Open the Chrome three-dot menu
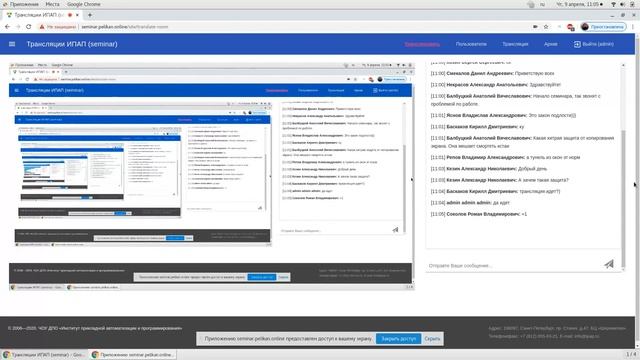The height and width of the screenshot is (360, 640). 633,27
